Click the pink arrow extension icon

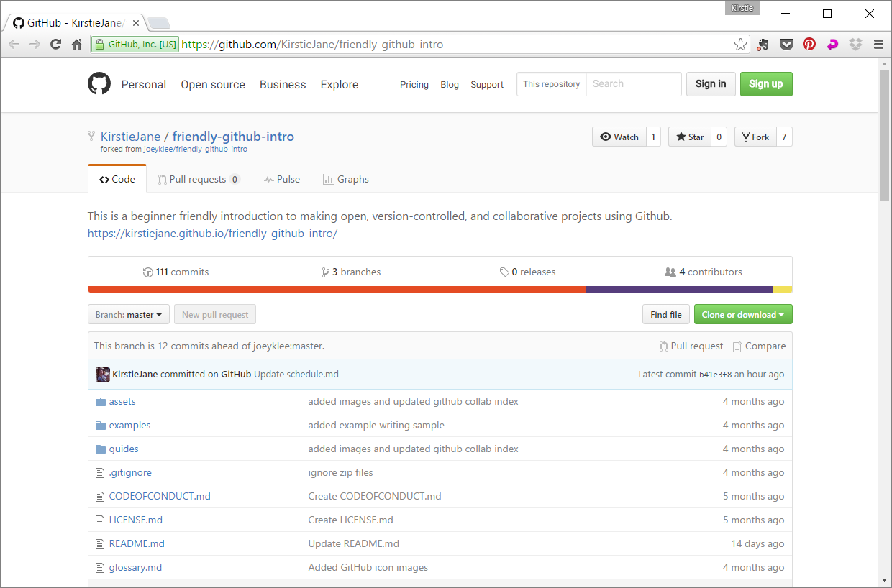click(832, 45)
